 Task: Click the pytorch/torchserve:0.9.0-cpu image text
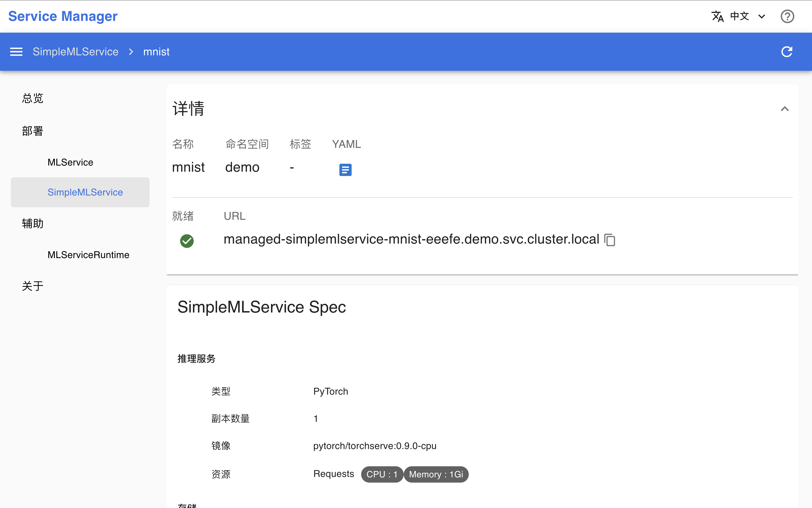point(375,446)
